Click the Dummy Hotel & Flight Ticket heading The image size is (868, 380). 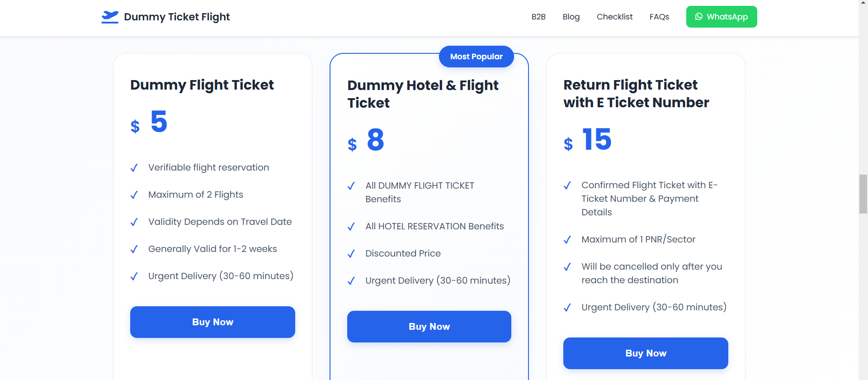[x=423, y=94]
